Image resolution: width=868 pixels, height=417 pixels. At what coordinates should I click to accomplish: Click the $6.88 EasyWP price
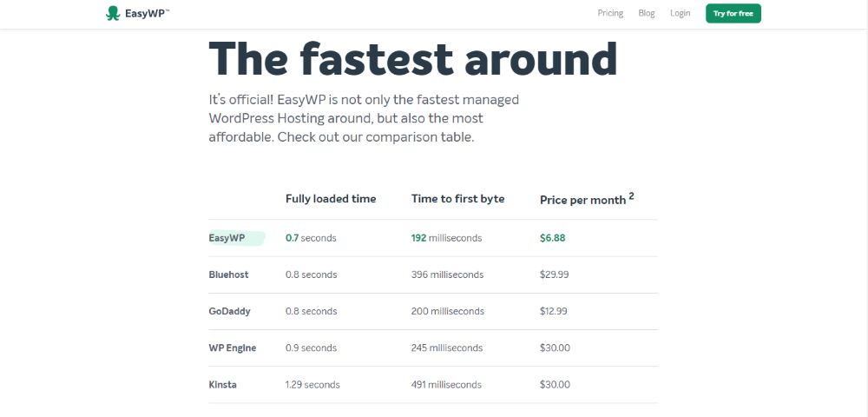click(552, 238)
